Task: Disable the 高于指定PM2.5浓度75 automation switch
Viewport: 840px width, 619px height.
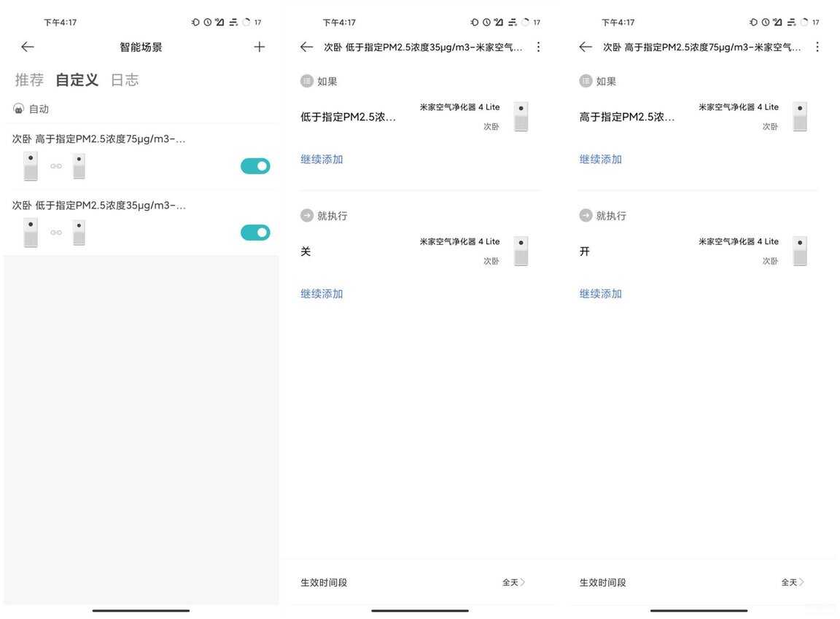Action: (255, 166)
